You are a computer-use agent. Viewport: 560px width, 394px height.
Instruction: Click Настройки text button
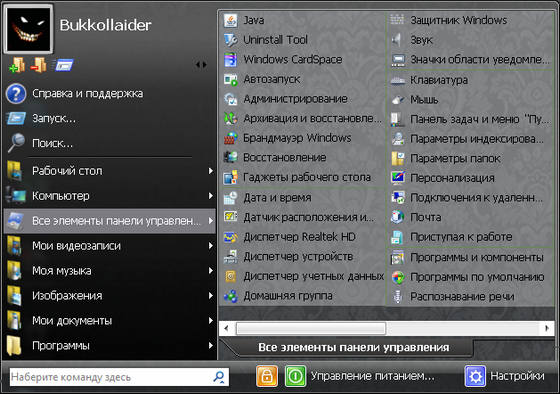click(x=518, y=376)
